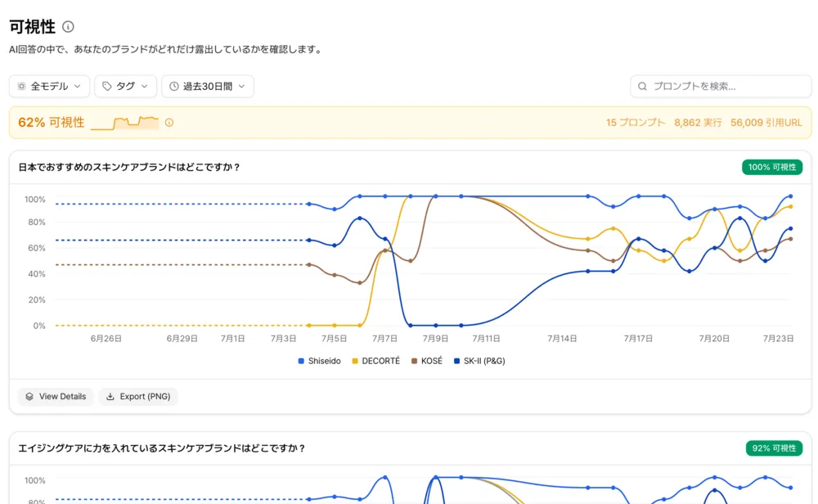
Task: Export the first chart as PNG
Action: 138,397
